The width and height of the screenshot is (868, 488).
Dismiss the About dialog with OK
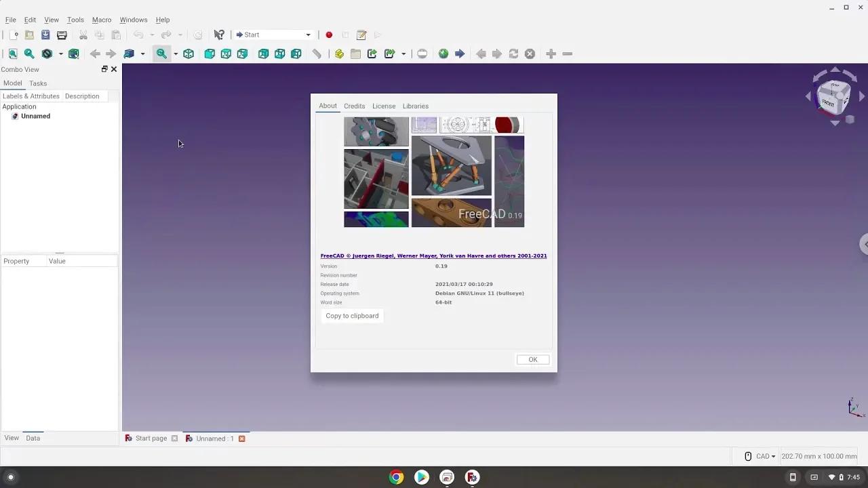[532, 359]
